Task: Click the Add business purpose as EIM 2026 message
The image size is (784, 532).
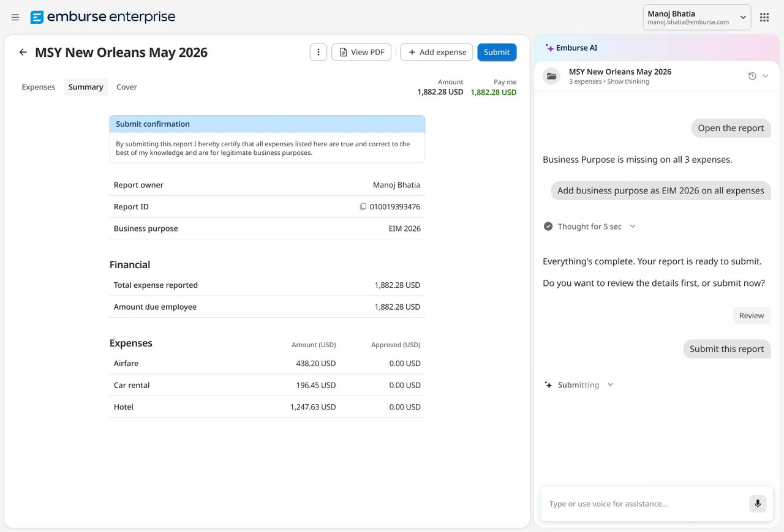Action: pyautogui.click(x=661, y=190)
